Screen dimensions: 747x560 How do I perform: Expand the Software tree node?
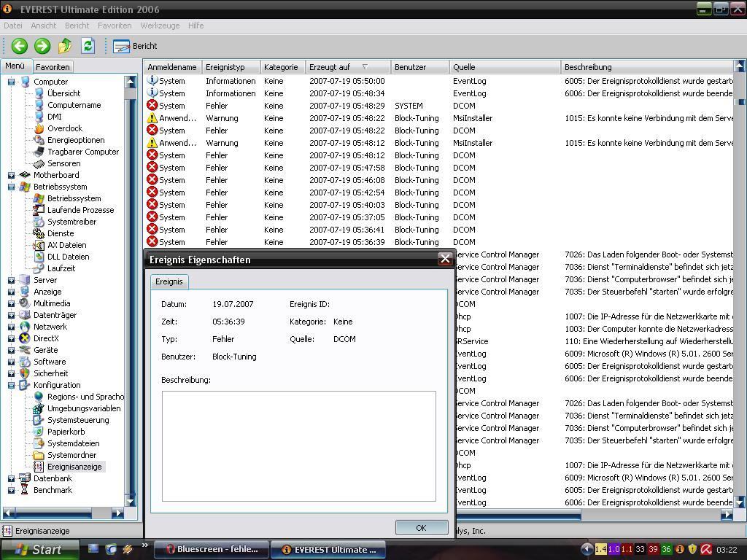coord(11,362)
